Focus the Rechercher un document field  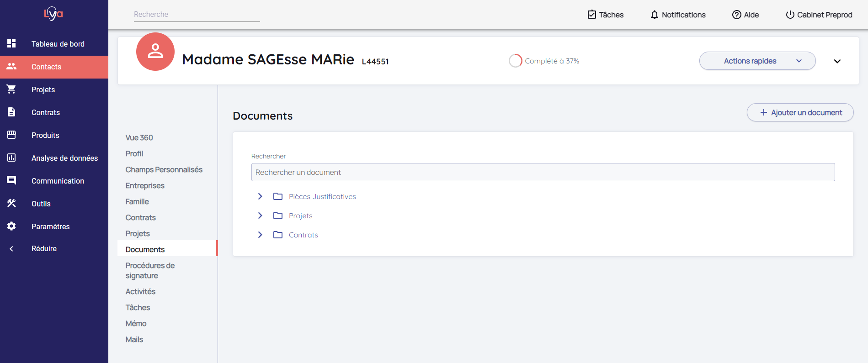coord(543,172)
